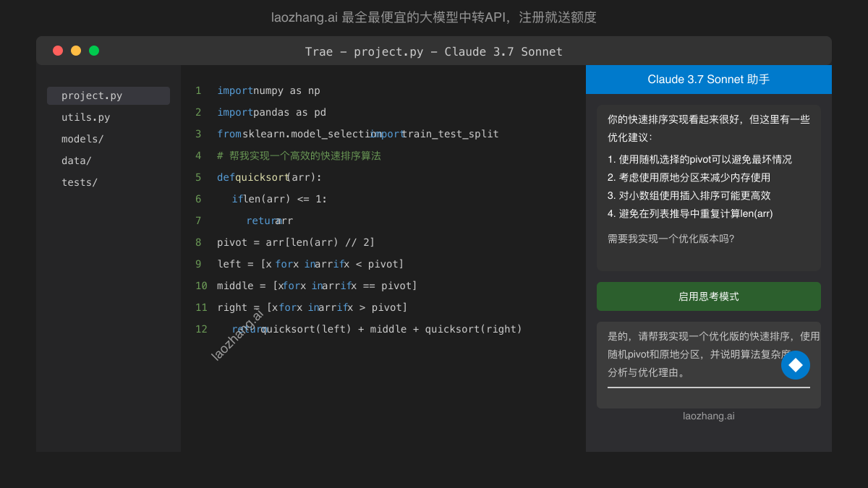Click the def quicksort(arr) line
Viewport: 868px width, 488px height.
[269, 177]
